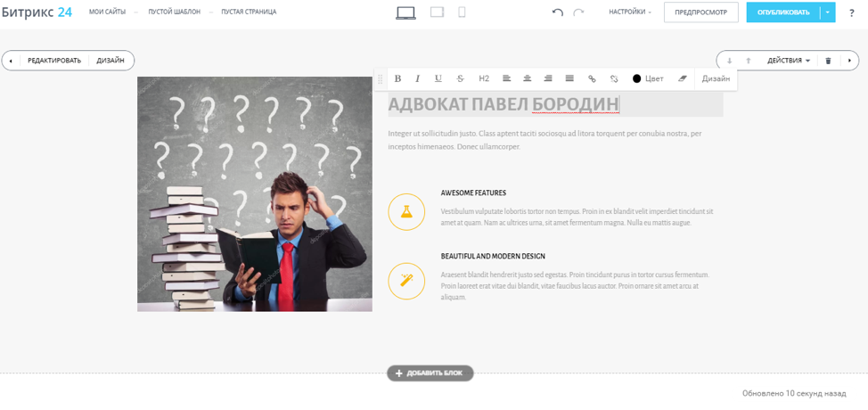Apply strikethrough to the heading text
This screenshot has width=868, height=410.
point(461,78)
